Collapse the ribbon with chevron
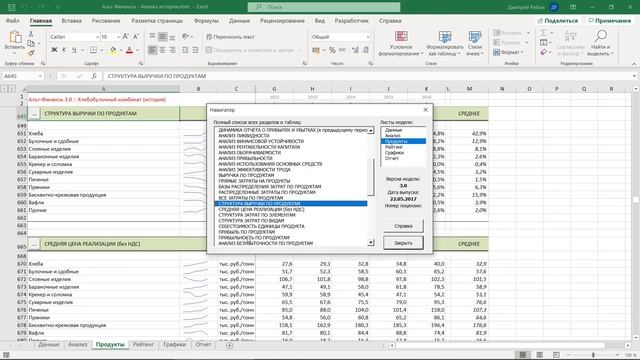The height and width of the screenshot is (360, 640). coord(634,64)
